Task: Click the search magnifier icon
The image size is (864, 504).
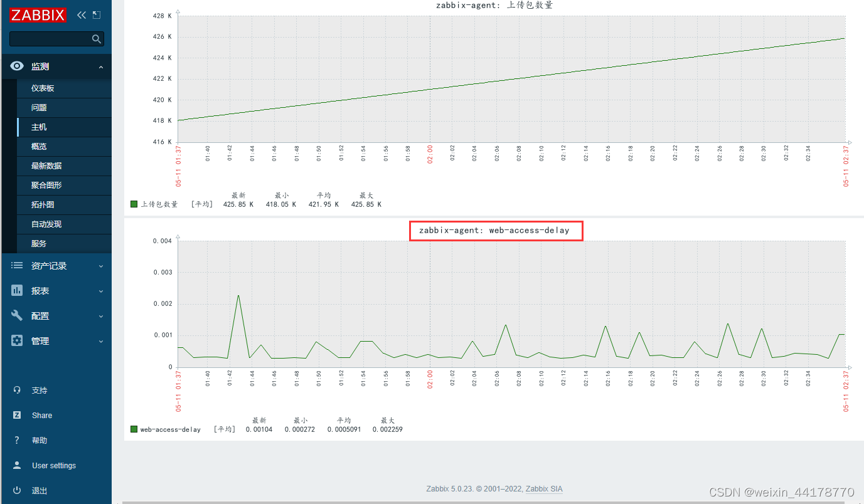Action: (96, 39)
